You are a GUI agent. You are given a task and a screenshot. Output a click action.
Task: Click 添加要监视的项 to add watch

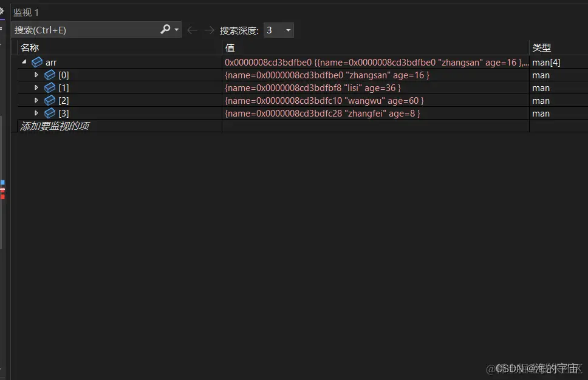pos(55,126)
